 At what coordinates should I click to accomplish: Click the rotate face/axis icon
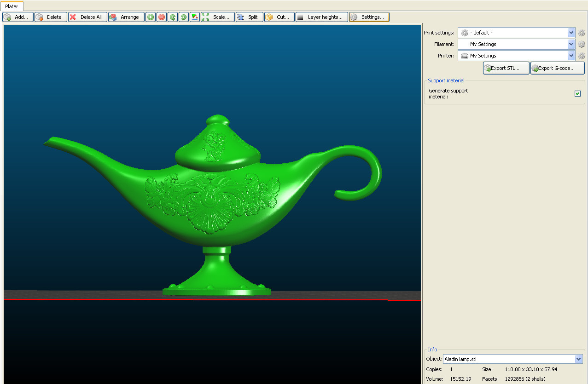tap(195, 17)
